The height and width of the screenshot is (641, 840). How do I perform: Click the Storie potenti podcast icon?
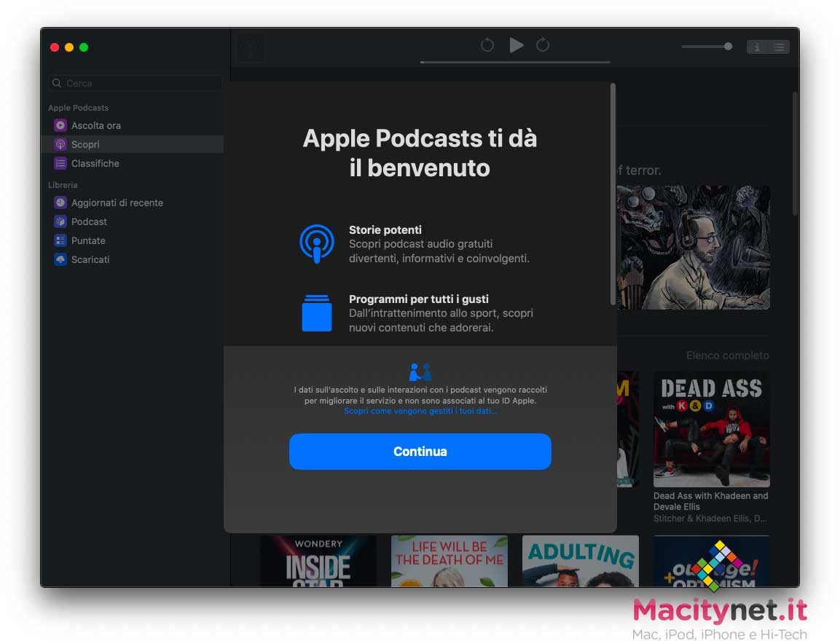(317, 244)
